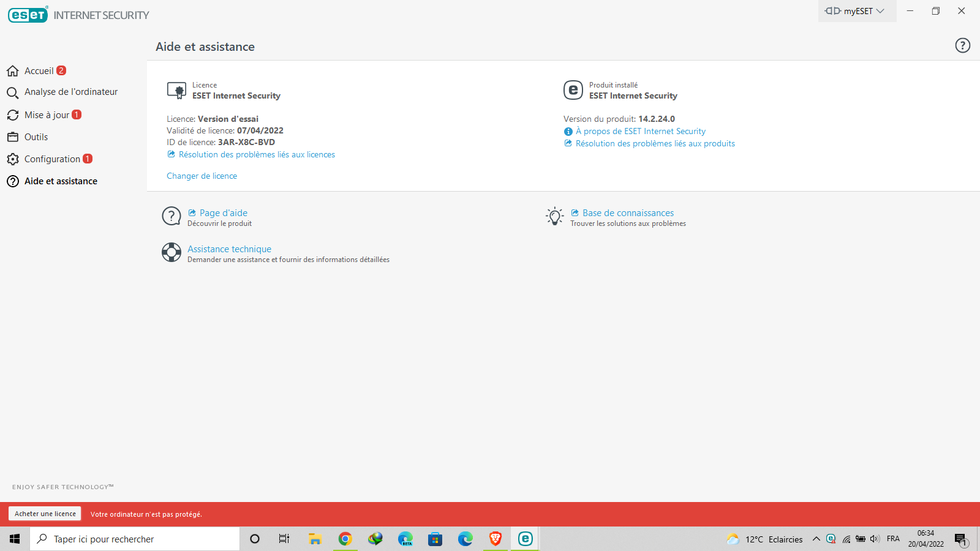Open À propos de ESET Internet Security
This screenshot has height=551, width=980.
[641, 132]
